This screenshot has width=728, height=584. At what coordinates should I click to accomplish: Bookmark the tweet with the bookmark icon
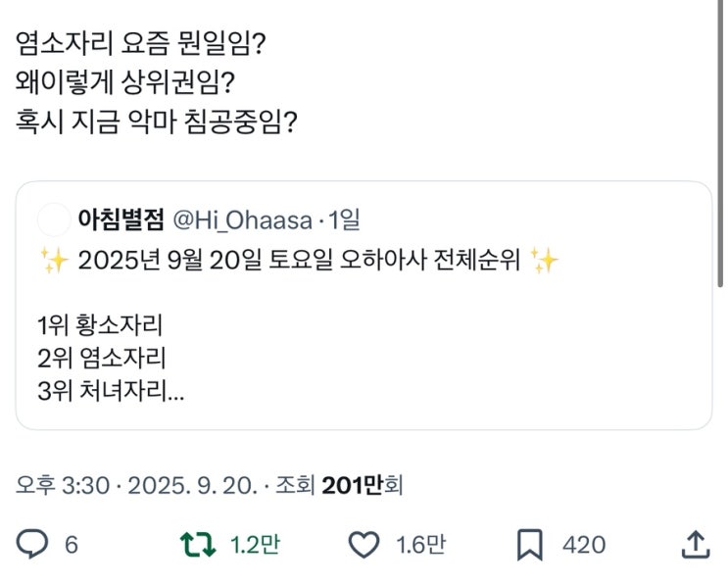pos(530,544)
